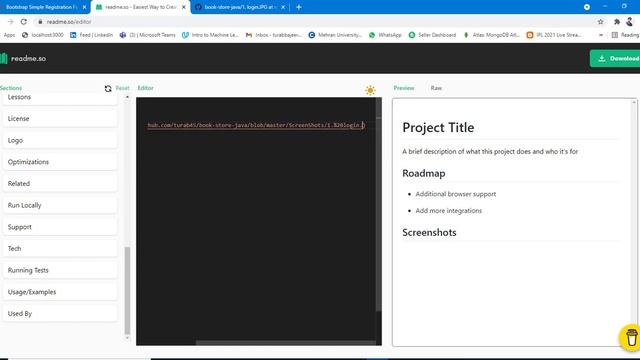Add the Related section

tap(60, 184)
